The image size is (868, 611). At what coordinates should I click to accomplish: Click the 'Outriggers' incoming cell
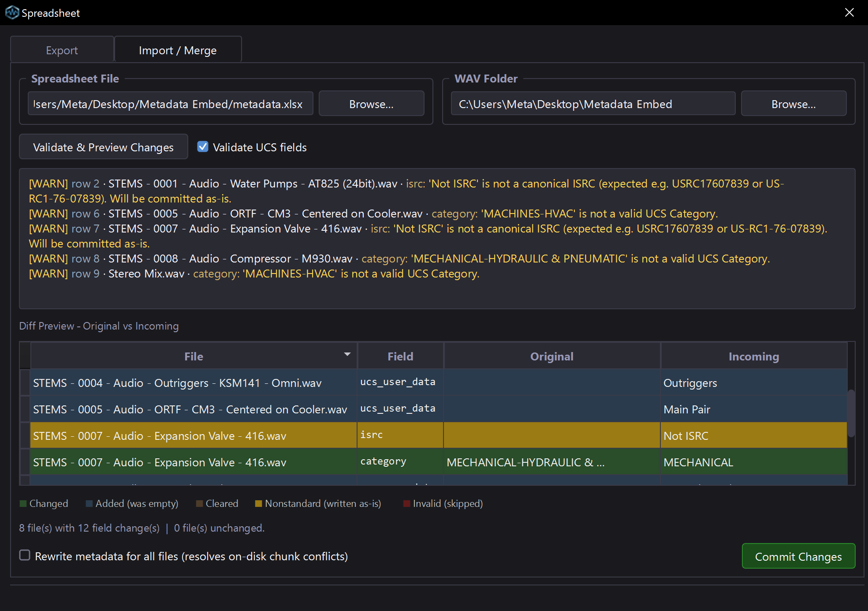click(753, 382)
